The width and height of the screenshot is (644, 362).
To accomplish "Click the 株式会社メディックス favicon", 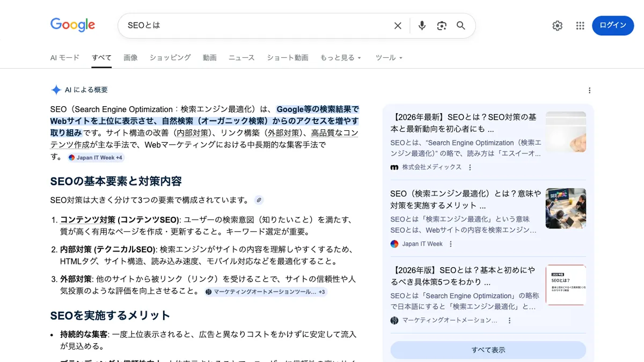I will 394,167.
